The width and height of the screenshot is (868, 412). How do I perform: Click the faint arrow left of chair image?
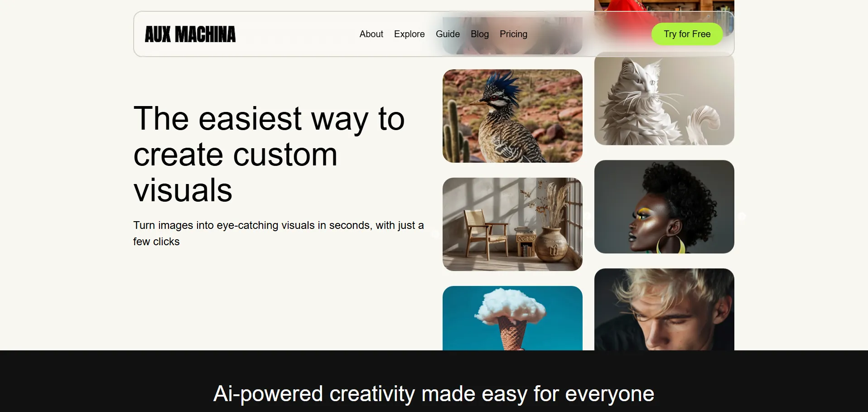[x=434, y=234]
